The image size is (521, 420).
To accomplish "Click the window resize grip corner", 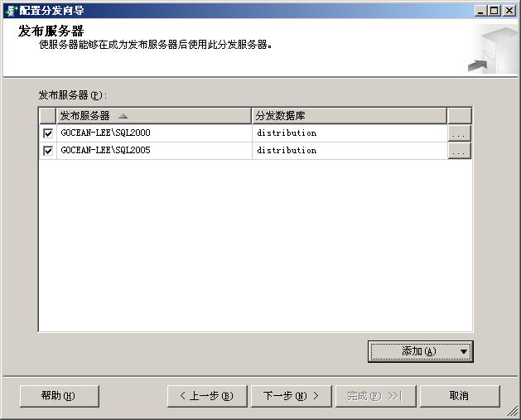I will (513, 412).
